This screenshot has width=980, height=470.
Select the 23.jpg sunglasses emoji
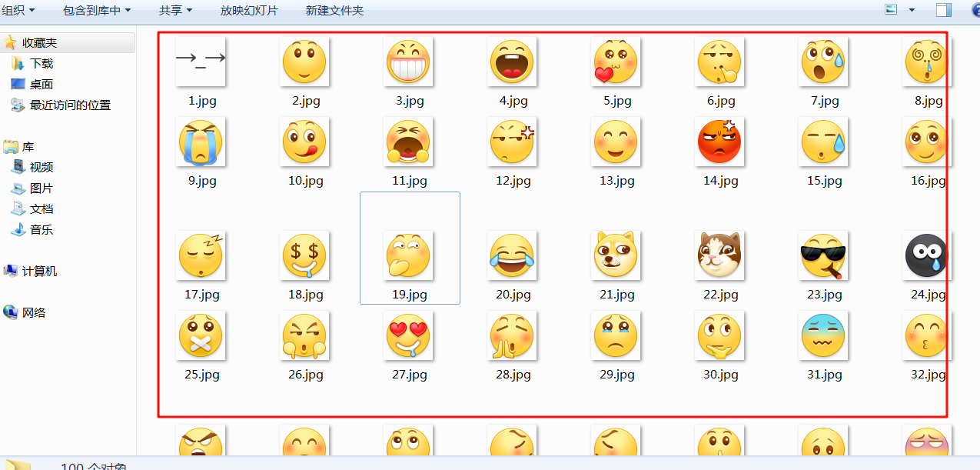823,255
